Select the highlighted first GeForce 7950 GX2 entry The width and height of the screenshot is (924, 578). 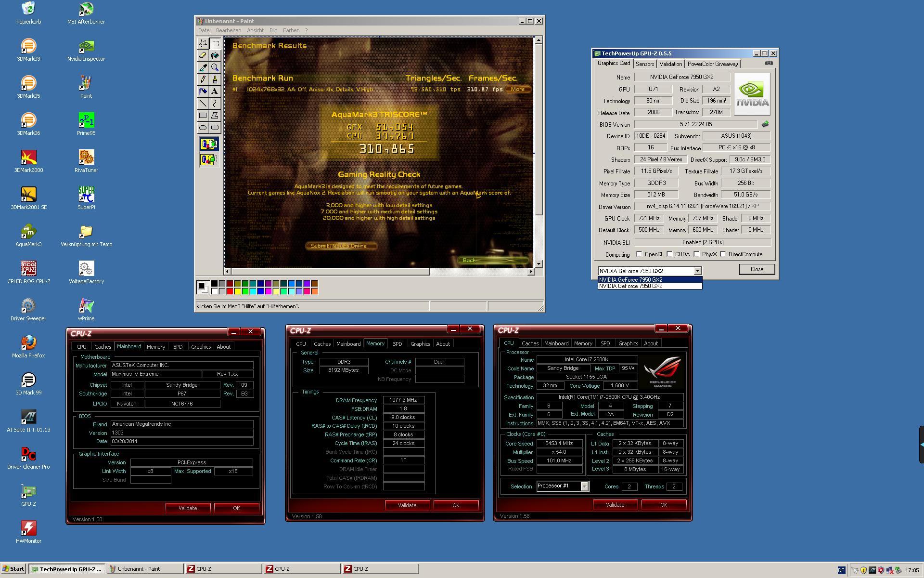pos(650,279)
